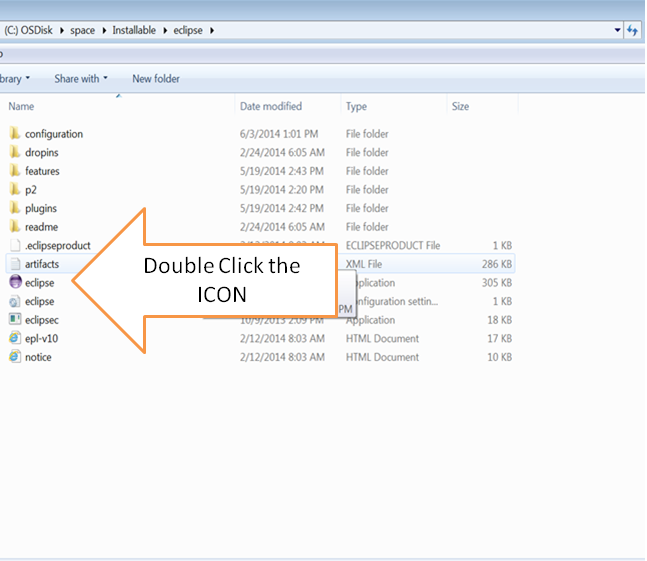Image resolution: width=647 pixels, height=561 pixels.
Task: Expand the arrow after space in path
Action: (x=104, y=31)
